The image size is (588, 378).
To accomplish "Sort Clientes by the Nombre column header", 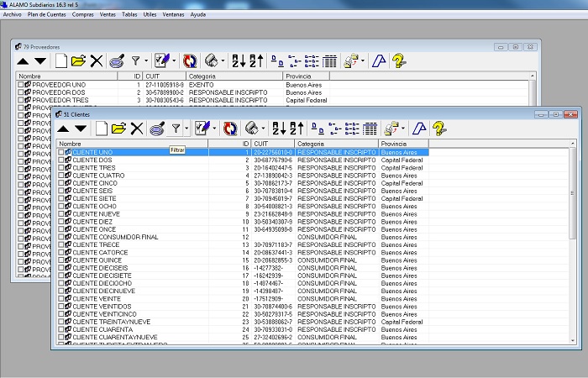I will tap(132, 144).
